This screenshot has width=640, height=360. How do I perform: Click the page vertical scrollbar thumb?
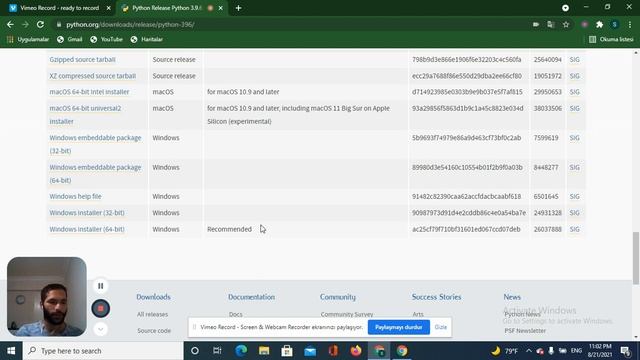(x=636, y=258)
